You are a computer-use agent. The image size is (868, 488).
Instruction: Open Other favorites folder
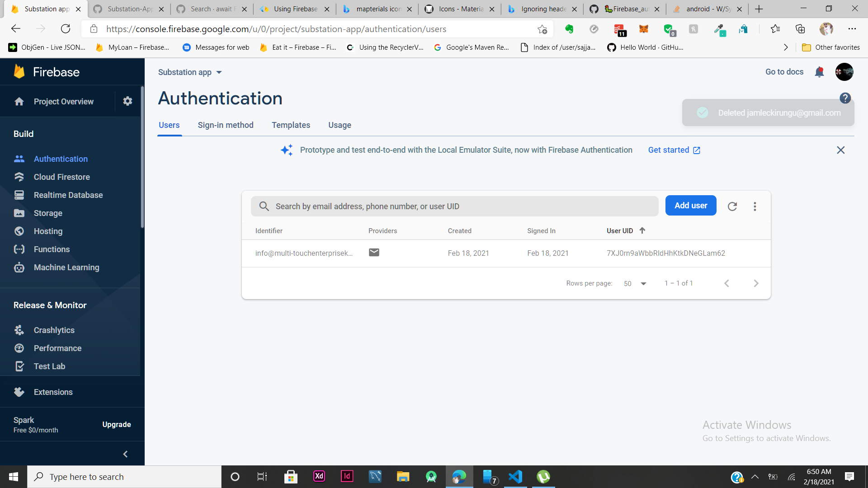point(831,47)
